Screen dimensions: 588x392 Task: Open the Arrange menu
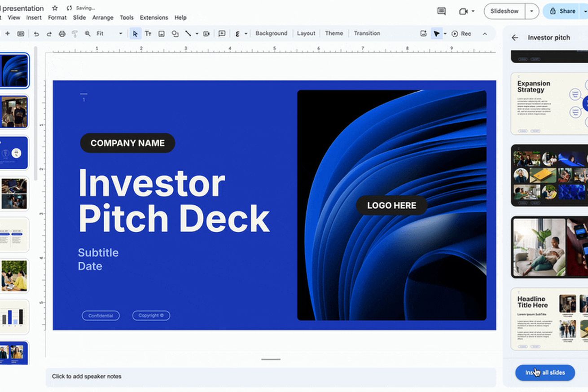pyautogui.click(x=102, y=18)
